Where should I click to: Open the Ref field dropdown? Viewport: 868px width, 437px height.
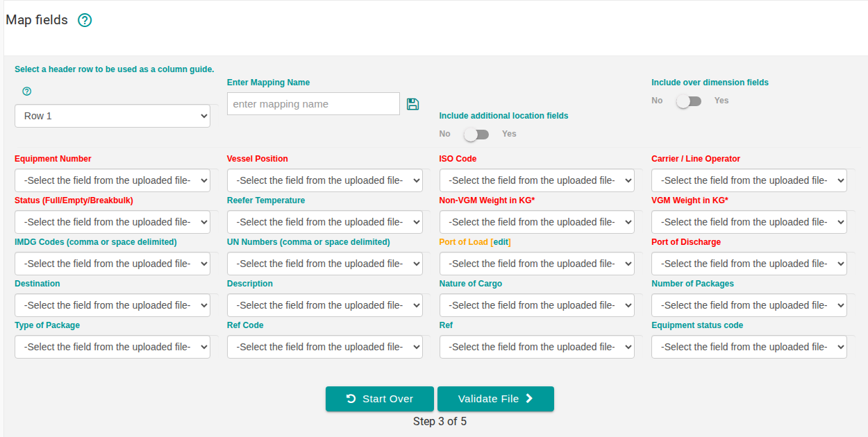click(537, 347)
